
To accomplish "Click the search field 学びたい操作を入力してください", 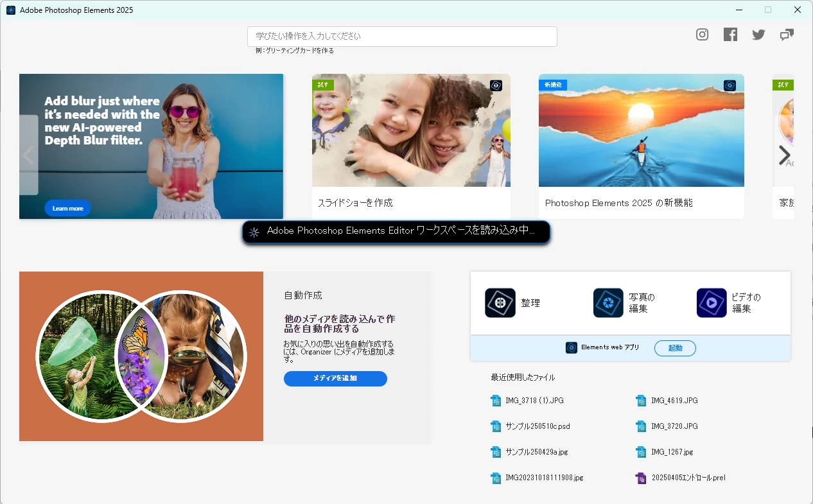I will click(x=402, y=37).
